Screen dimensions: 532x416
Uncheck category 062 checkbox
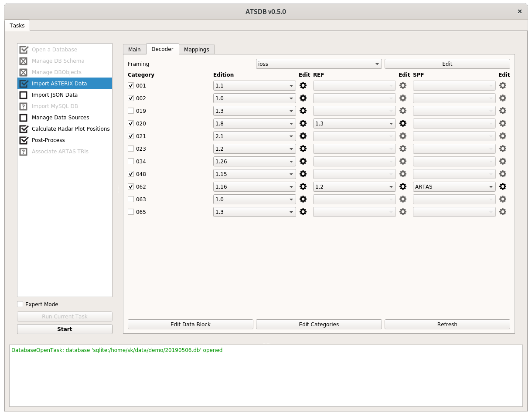(x=131, y=187)
